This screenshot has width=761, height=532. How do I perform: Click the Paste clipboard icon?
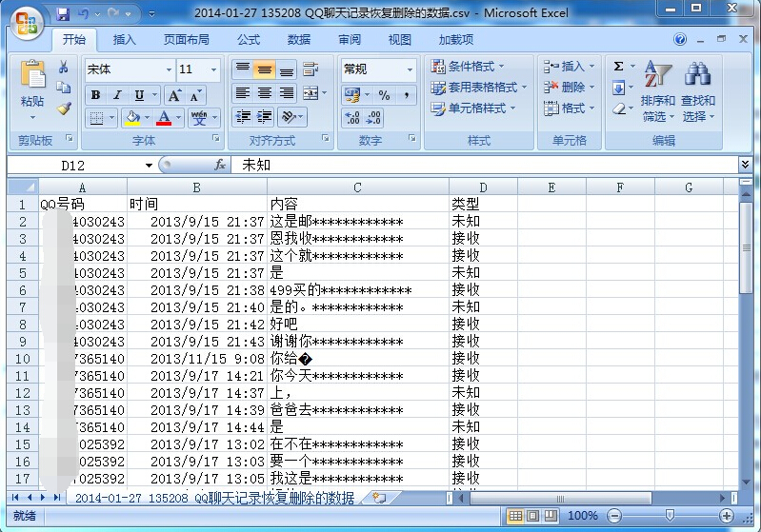pyautogui.click(x=32, y=74)
